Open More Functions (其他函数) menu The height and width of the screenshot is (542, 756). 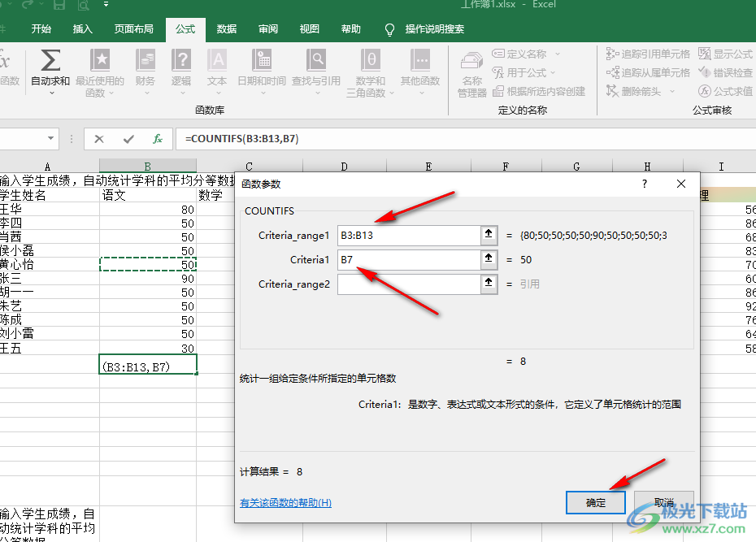420,72
